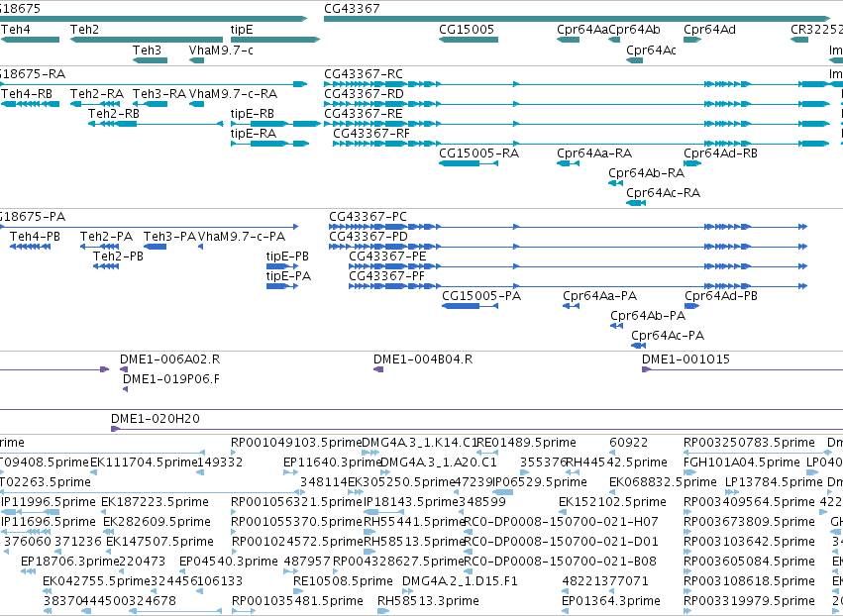Open protein VhaM9.7-c-PA
The width and height of the screenshot is (843, 616).
pos(200,247)
